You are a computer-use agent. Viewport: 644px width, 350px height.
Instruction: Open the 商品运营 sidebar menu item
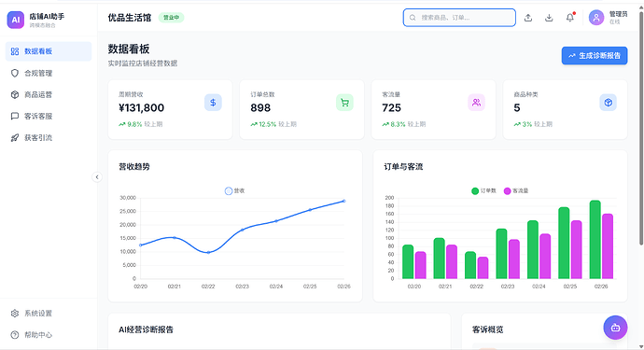click(x=49, y=94)
